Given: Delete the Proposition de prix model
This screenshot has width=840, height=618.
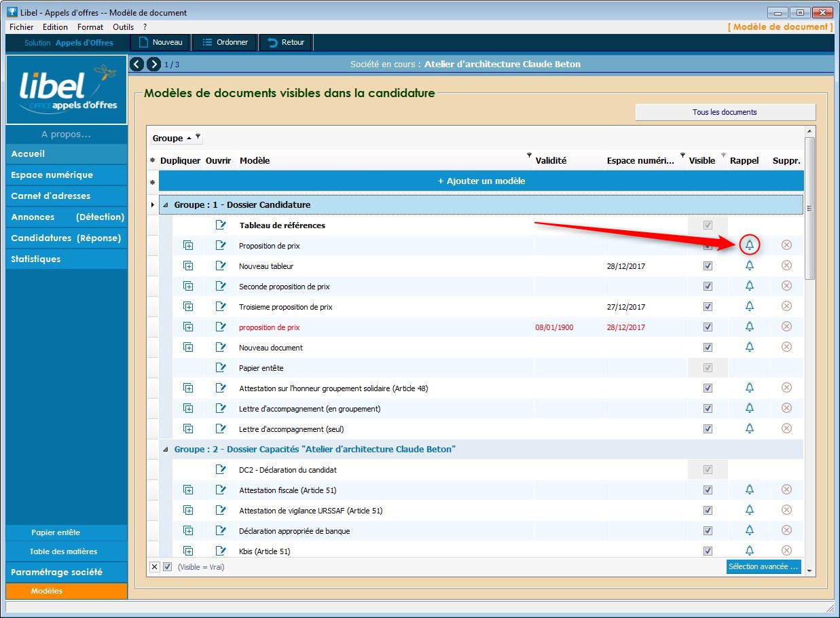Looking at the screenshot, I should pyautogui.click(x=786, y=245).
